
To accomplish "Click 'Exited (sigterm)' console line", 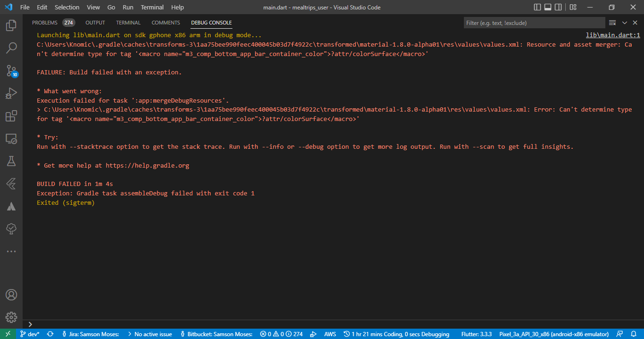I will click(x=66, y=202).
